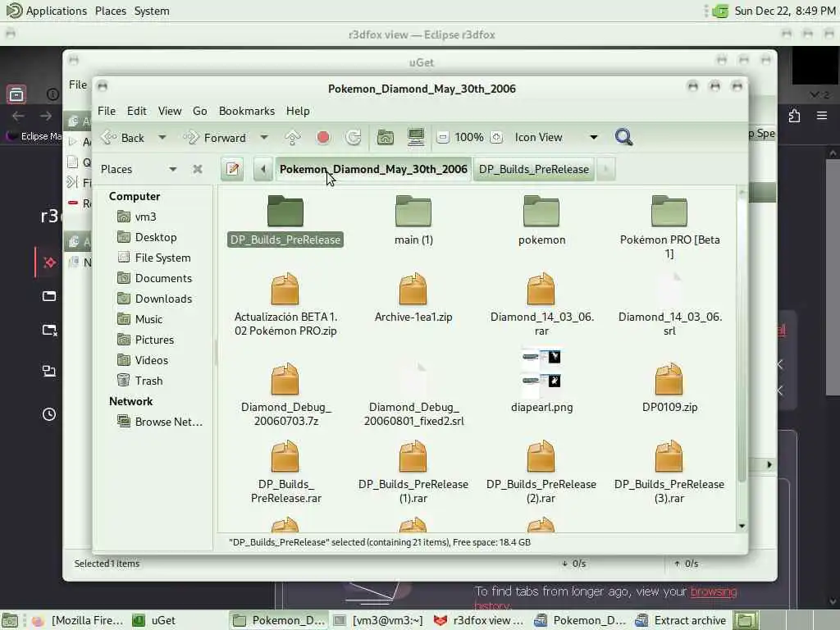The width and height of the screenshot is (840, 630).
Task: Follow browsing history link in r3dfox
Action: pos(714,591)
